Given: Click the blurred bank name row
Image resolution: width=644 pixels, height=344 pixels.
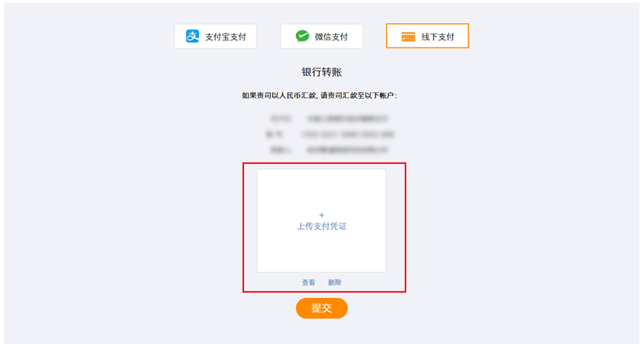Looking at the screenshot, I should tap(329, 119).
